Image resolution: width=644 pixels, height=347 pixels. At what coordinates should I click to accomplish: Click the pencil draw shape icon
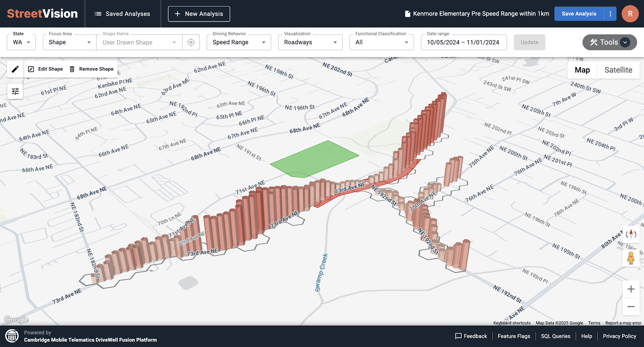[x=15, y=69]
